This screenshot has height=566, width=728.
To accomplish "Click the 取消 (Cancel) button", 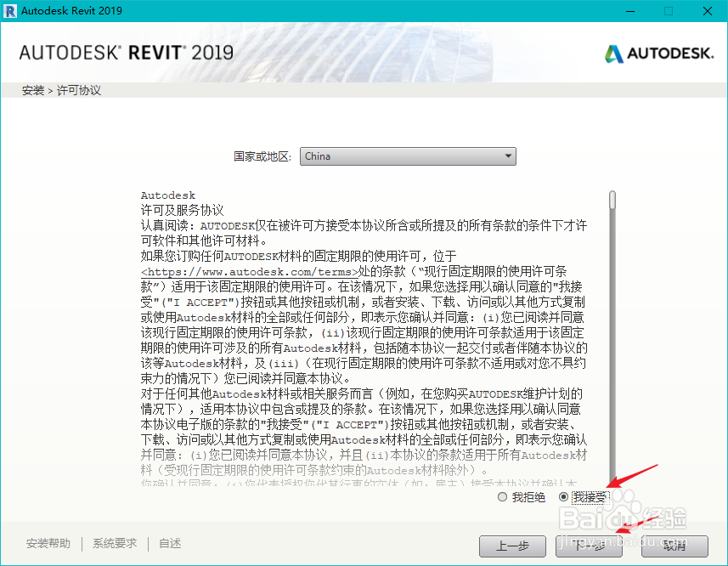I will click(674, 546).
